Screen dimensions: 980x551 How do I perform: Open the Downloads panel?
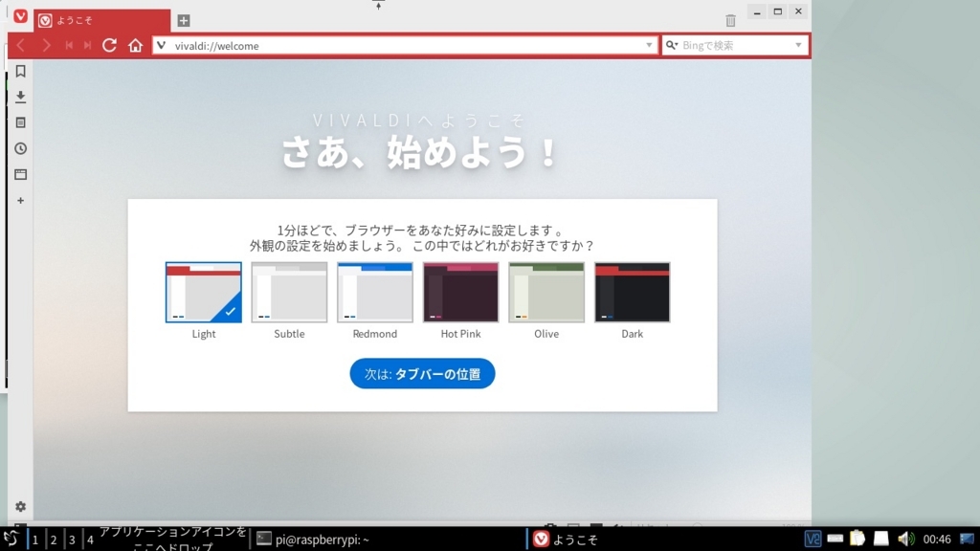[21, 97]
